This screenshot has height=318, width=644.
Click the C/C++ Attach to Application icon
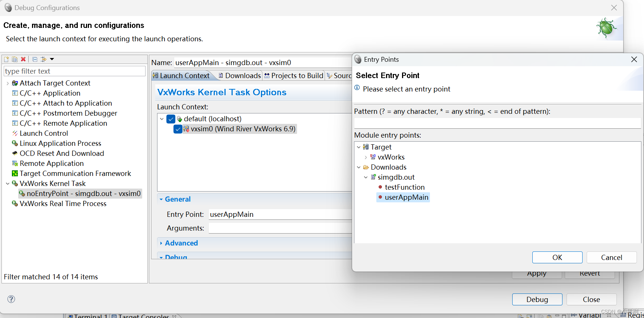click(x=15, y=103)
